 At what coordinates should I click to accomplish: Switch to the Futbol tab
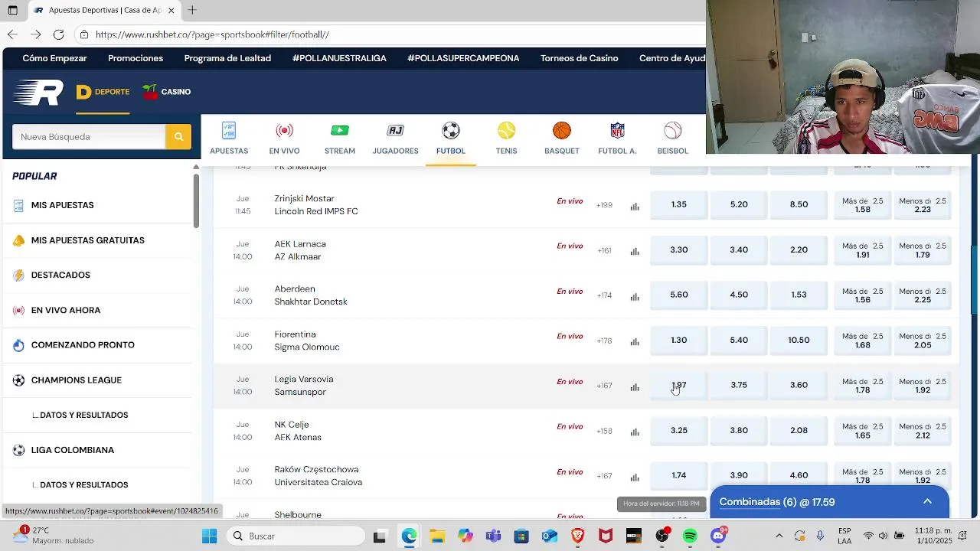pos(451,139)
